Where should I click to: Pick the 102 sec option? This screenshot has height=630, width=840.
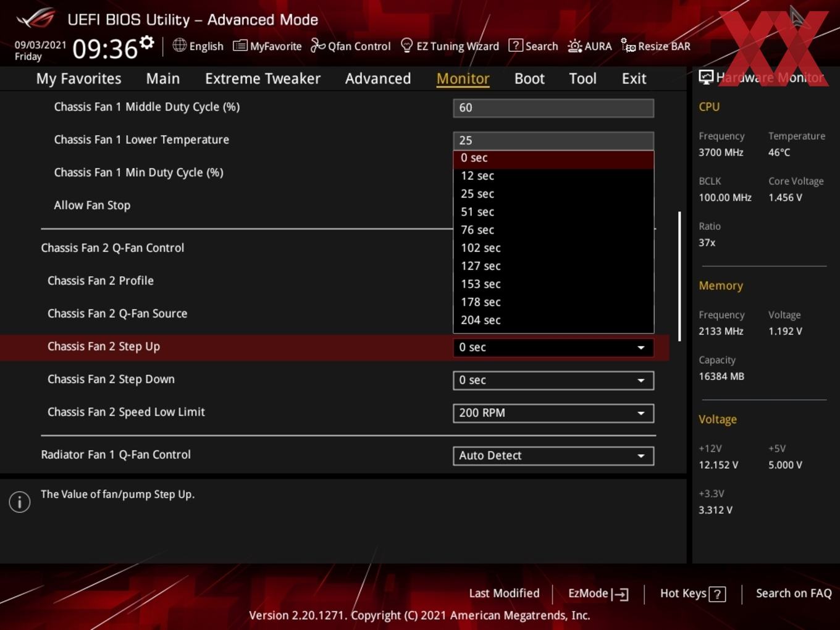tap(553, 248)
